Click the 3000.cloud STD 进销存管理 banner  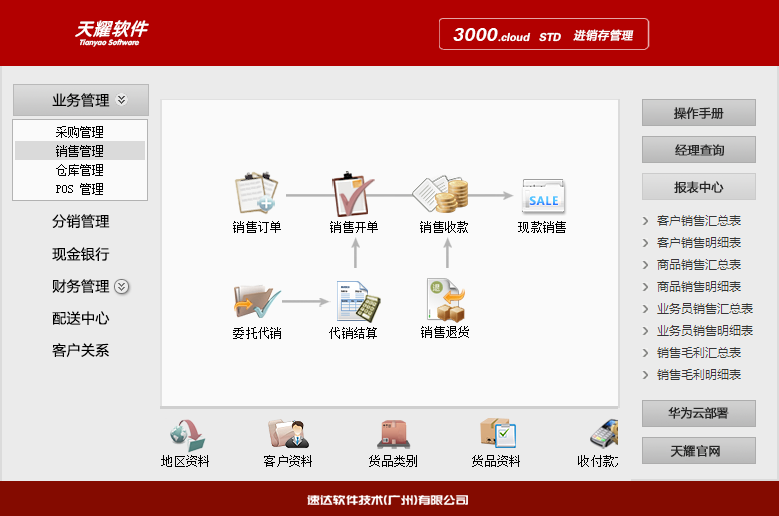[543, 35]
